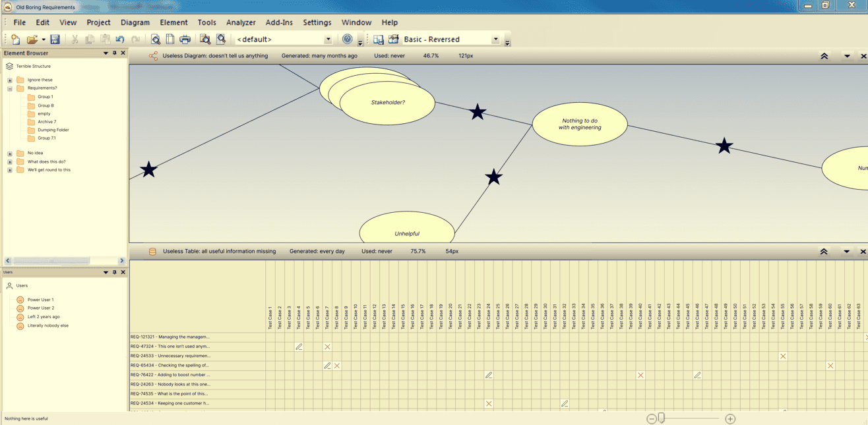Click the Open folder toolbar icon
This screenshot has width=868, height=425.
(x=32, y=40)
